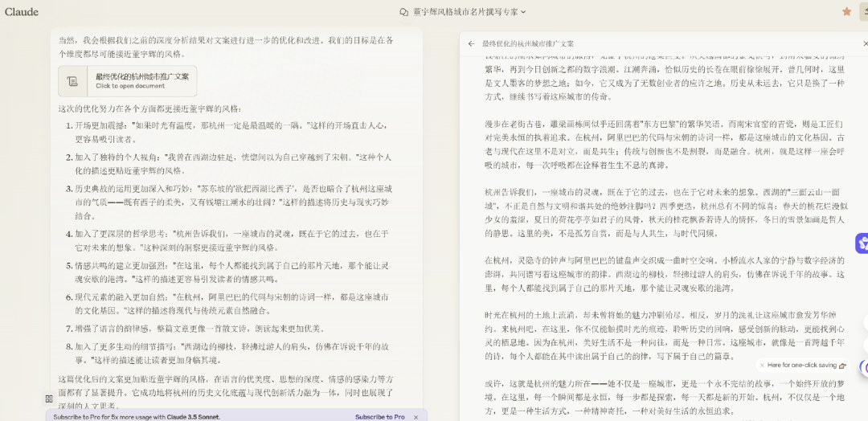Screen dimensions: 868x421
Task: Click the purple circular icon beside the saving tooltip
Action: [x=864, y=367]
